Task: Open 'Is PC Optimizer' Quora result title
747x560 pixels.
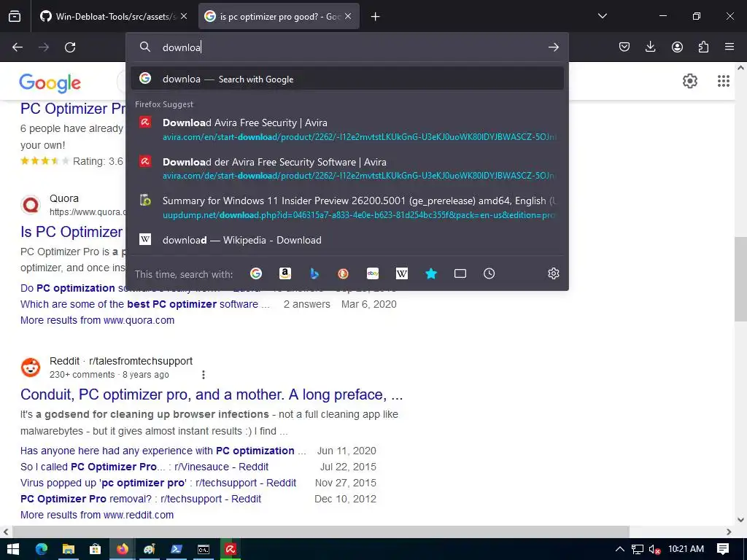Action: [x=72, y=232]
